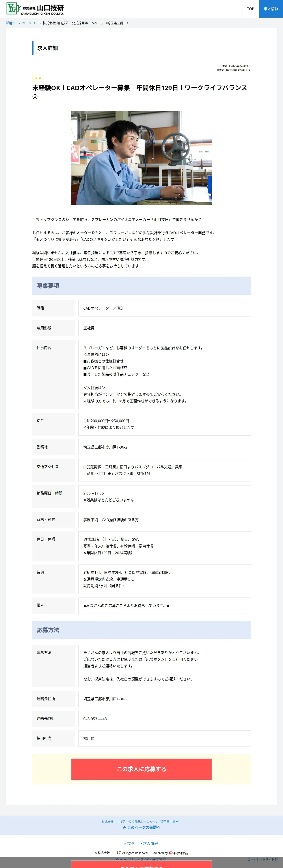Click the 勤務地 address 埼玉県三郷市彦川戸1-96-2

[105, 447]
